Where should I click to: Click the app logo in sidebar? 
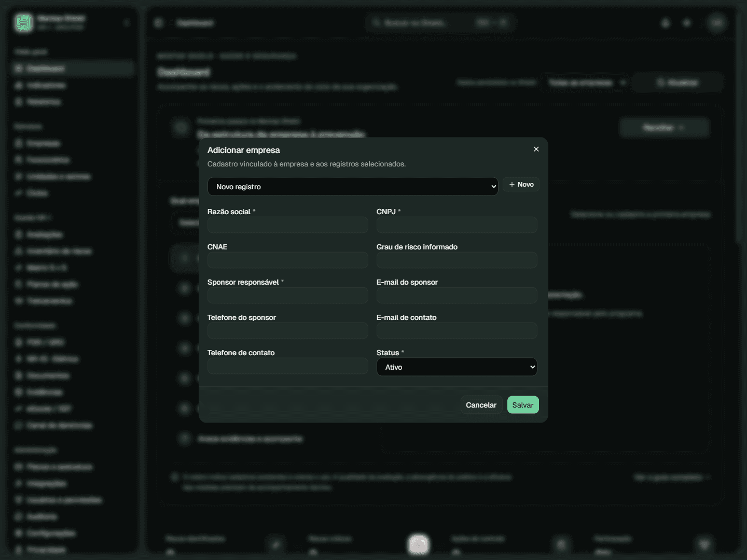[x=24, y=22]
